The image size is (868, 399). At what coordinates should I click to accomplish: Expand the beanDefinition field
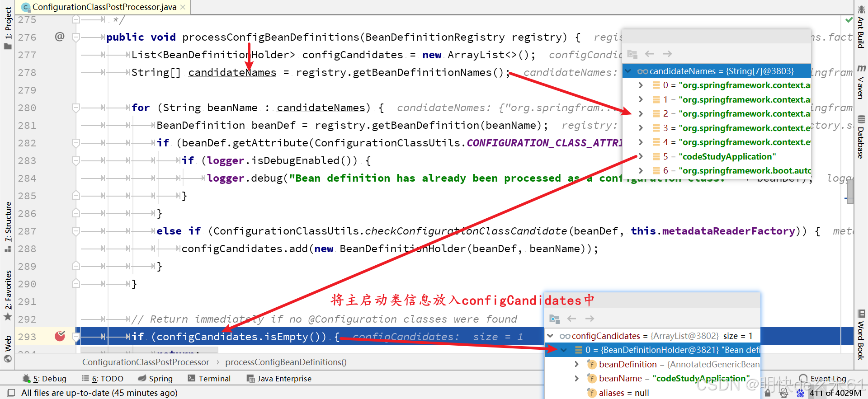pyautogui.click(x=576, y=364)
